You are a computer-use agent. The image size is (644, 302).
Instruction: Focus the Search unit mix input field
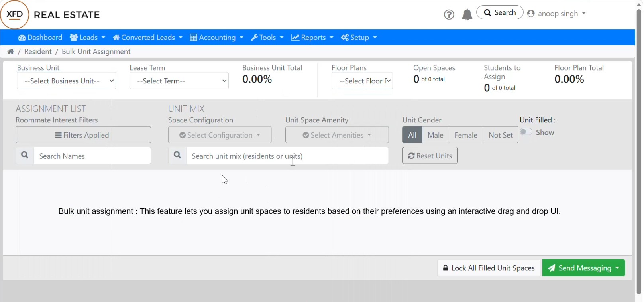[x=287, y=156]
